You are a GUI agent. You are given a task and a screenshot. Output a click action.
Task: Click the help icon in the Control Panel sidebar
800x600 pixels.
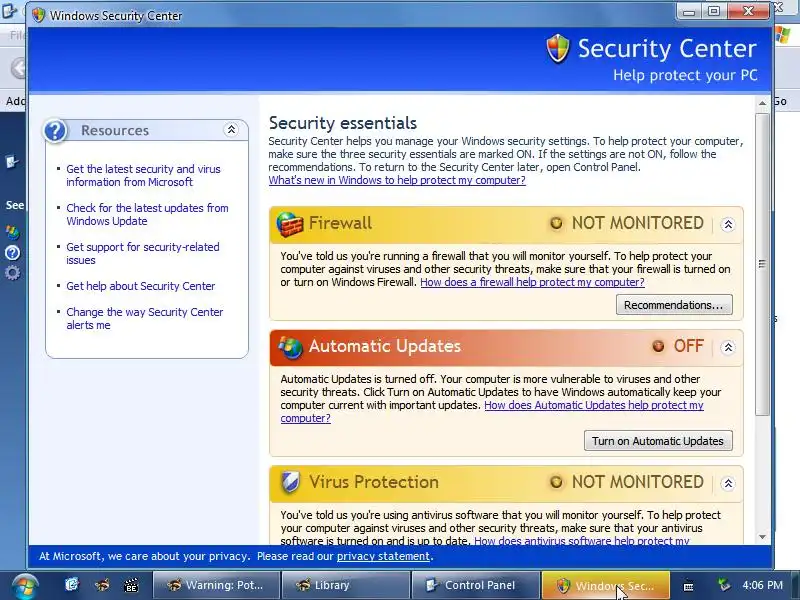coord(12,253)
